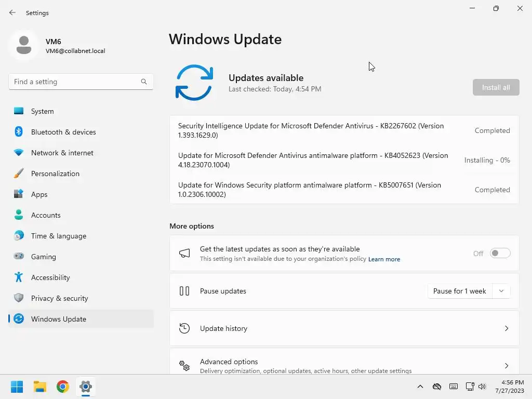Open Bluetooth & devices section
The width and height of the screenshot is (532, 399).
(x=81, y=131)
